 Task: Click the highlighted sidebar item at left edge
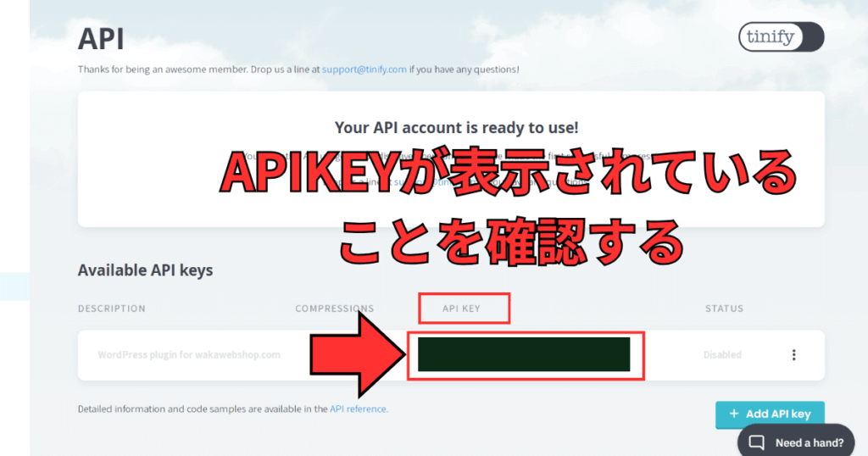point(15,286)
